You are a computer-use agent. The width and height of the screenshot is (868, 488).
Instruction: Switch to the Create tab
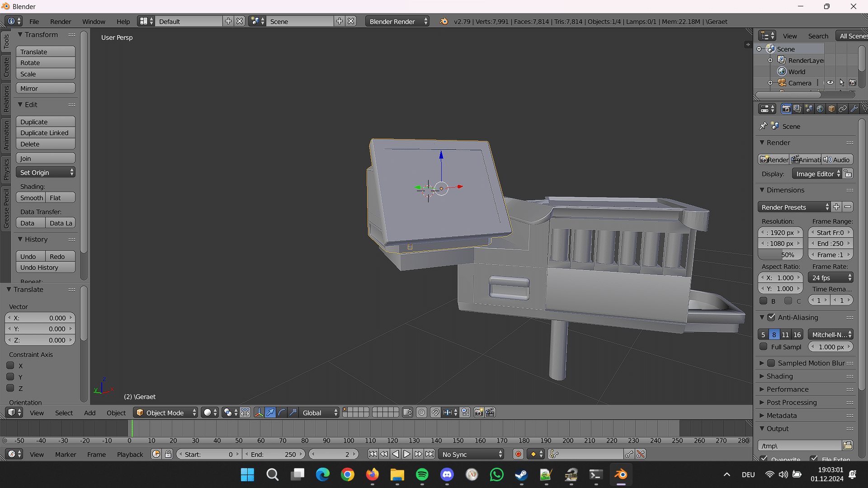tap(6, 67)
